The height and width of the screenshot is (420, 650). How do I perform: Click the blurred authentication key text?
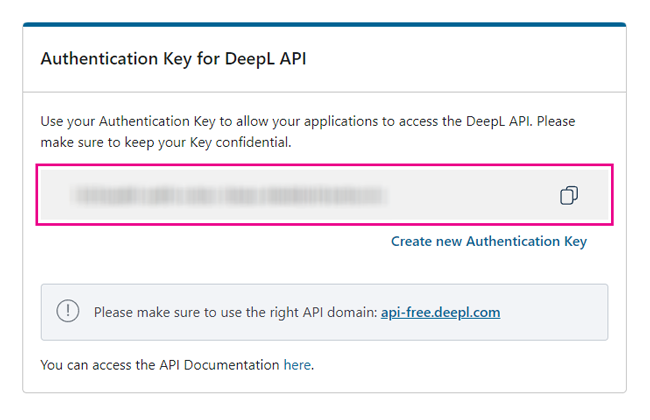[228, 195]
